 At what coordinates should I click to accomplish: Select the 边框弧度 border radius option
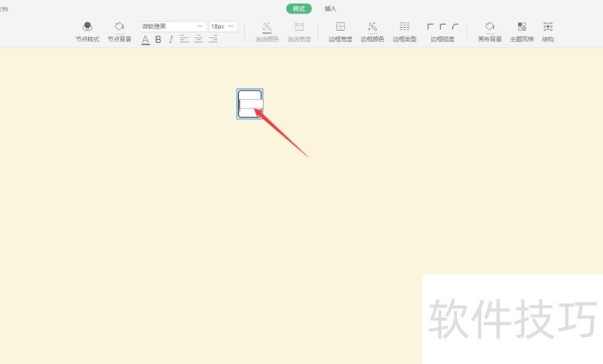[x=442, y=31]
